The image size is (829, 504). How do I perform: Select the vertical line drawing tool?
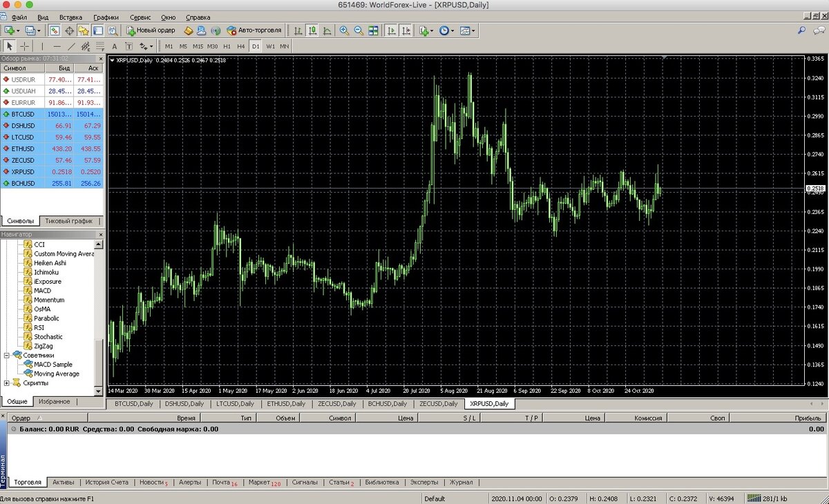click(x=43, y=46)
